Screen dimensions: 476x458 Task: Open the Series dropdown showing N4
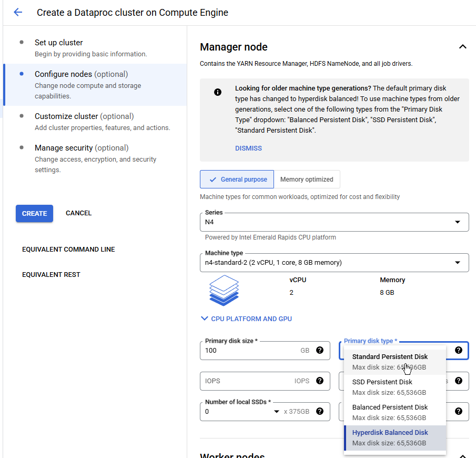(334, 222)
